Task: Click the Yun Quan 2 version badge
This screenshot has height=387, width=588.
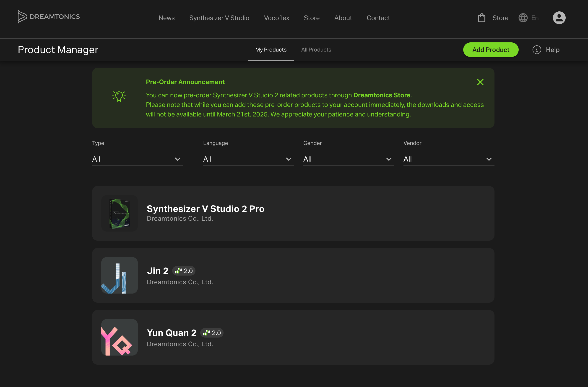Action: (212, 333)
